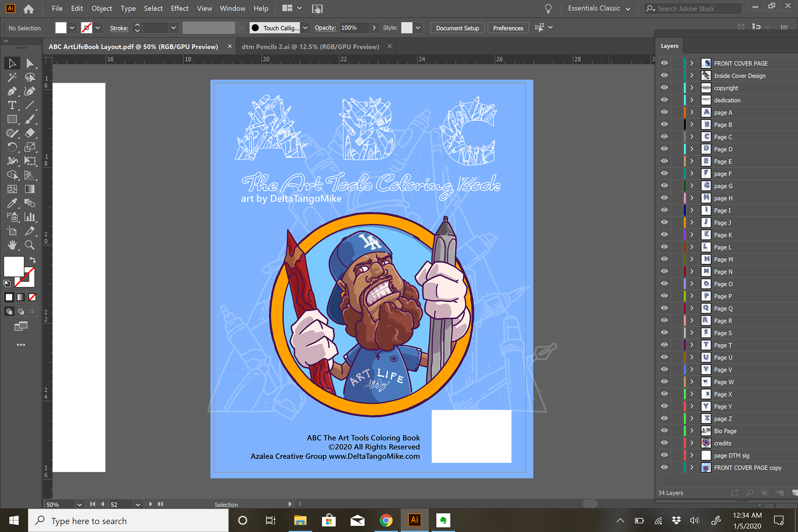Viewport: 798px width, 532px height.
Task: Pick the Eraser tool
Action: (30, 133)
